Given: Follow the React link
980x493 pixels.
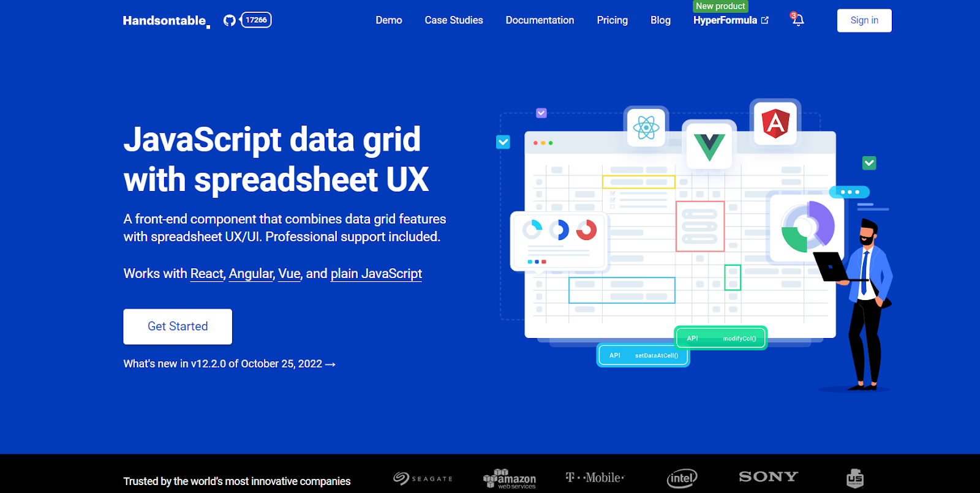Looking at the screenshot, I should tap(207, 274).
